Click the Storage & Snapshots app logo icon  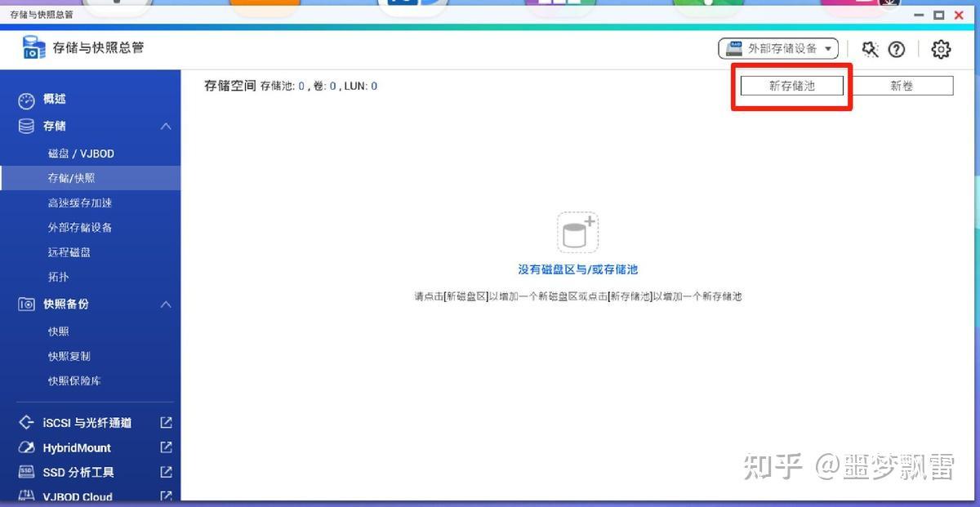[x=34, y=47]
